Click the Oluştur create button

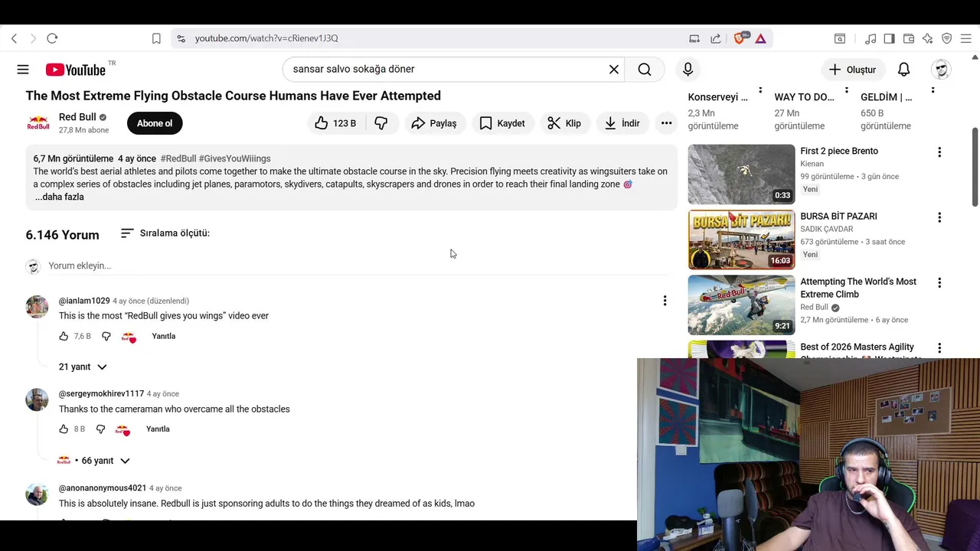(852, 70)
